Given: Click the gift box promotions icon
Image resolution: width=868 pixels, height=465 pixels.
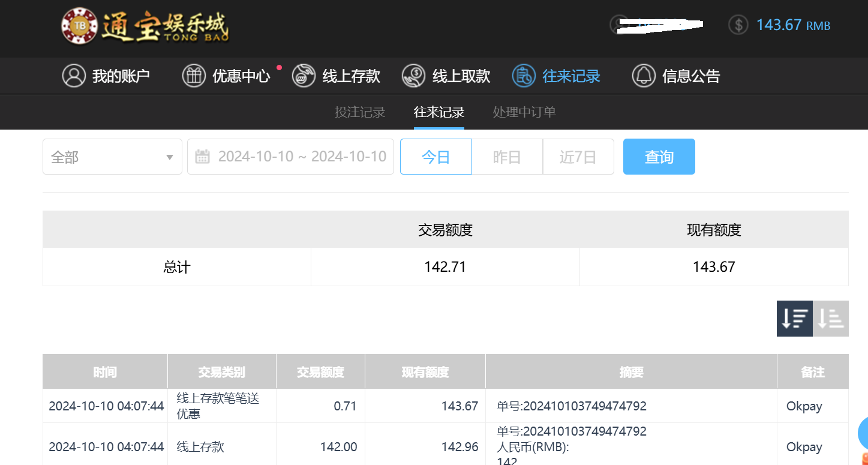Looking at the screenshot, I should click(x=194, y=76).
